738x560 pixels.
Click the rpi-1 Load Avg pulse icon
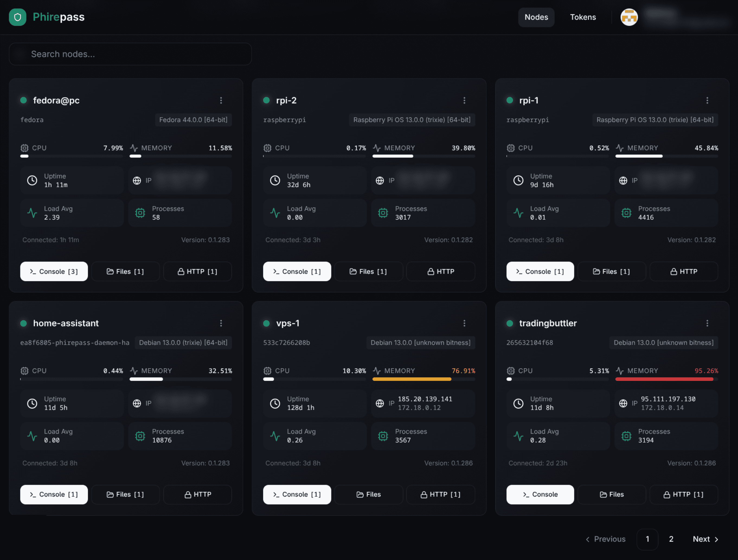(x=518, y=213)
